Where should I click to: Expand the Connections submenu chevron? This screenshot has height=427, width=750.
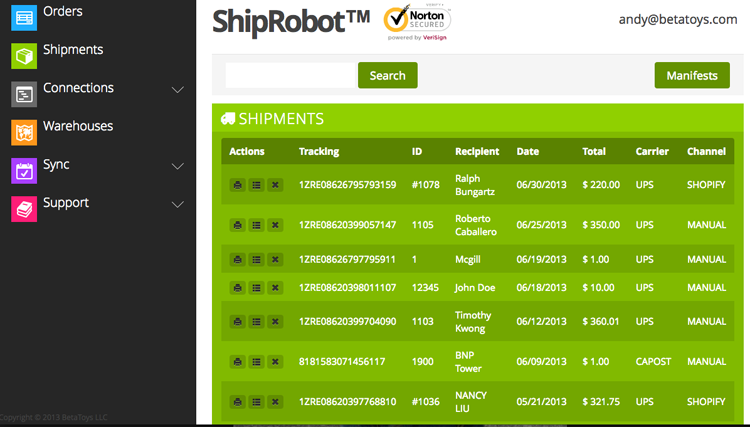(178, 89)
